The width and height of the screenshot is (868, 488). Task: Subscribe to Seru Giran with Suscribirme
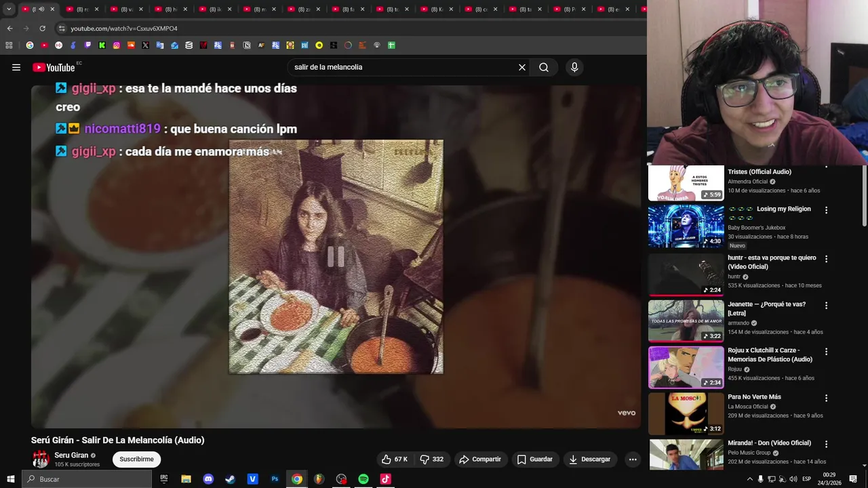136,459
